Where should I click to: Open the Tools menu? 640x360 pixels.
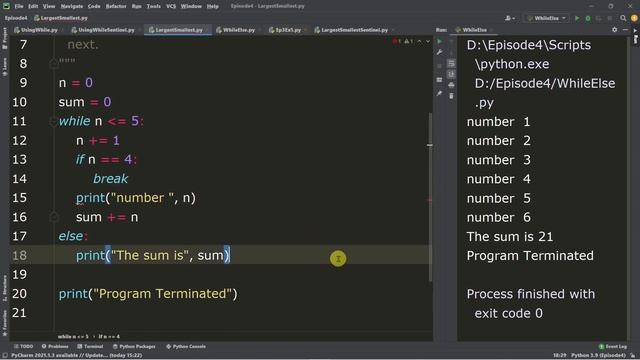(153, 6)
